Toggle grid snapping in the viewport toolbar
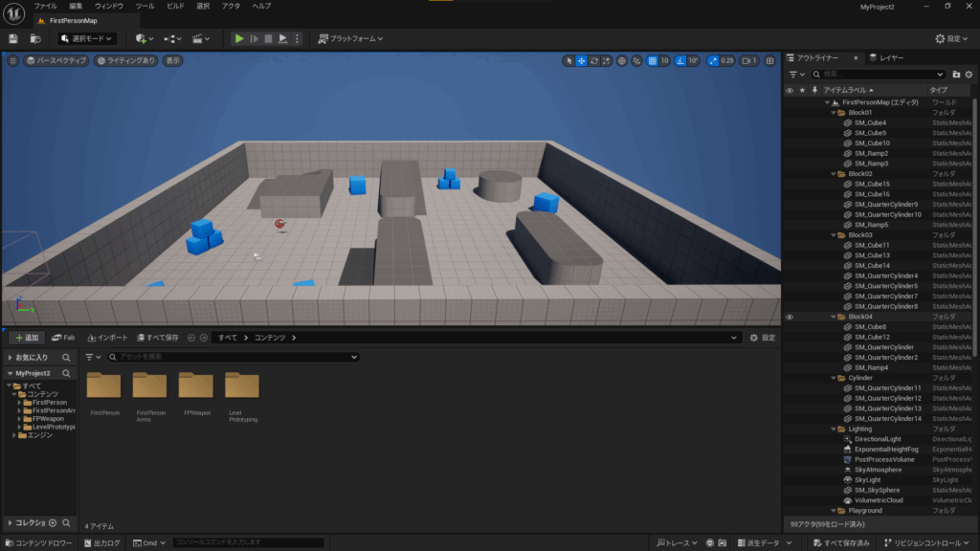This screenshot has width=980, height=551. pyautogui.click(x=652, y=60)
